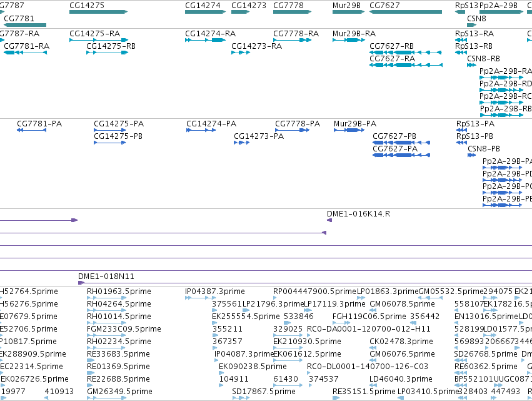Open EST SD26768.5prime
The height and width of the screenshot is (401, 532).
point(486,354)
